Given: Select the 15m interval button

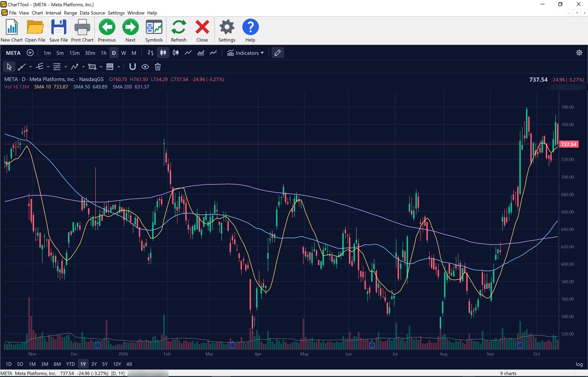Looking at the screenshot, I should click(74, 53).
